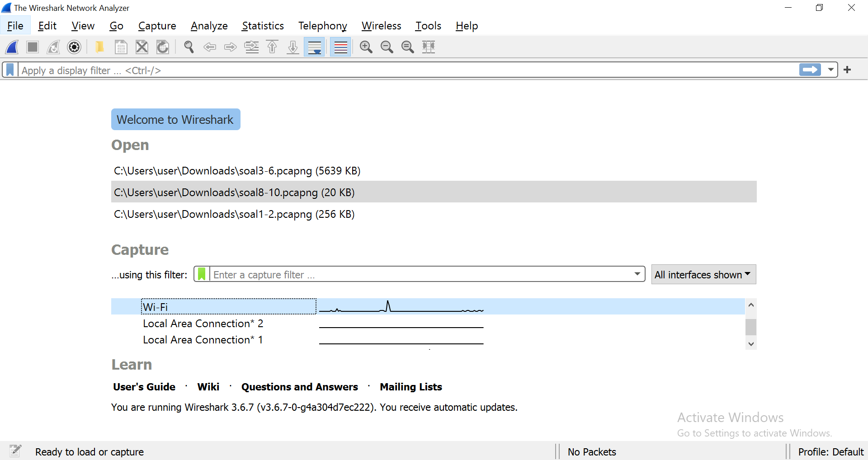868x460 pixels.
Task: Jump to first packet icon
Action: pyautogui.click(x=272, y=47)
